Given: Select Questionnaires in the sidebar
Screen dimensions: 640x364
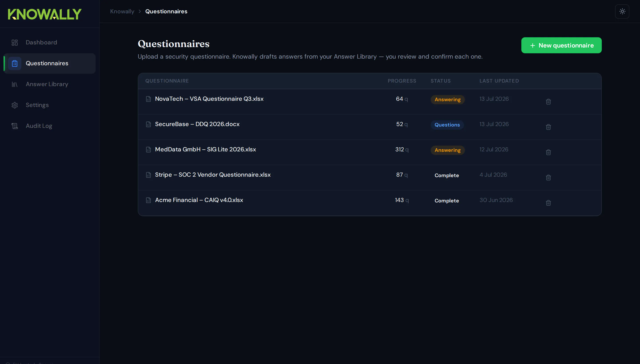Looking at the screenshot, I should pyautogui.click(x=50, y=63).
